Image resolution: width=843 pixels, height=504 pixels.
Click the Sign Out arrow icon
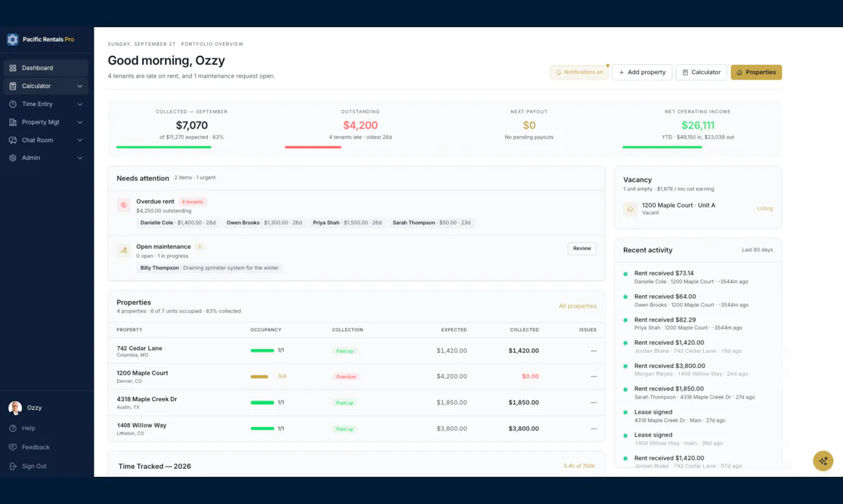click(13, 466)
